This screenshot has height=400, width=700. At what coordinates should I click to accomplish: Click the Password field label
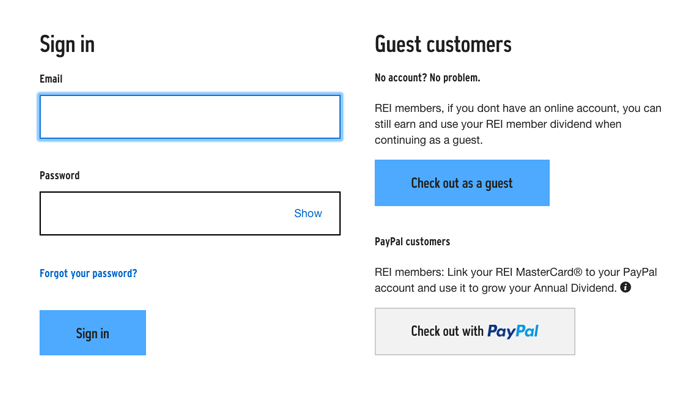[x=59, y=175]
